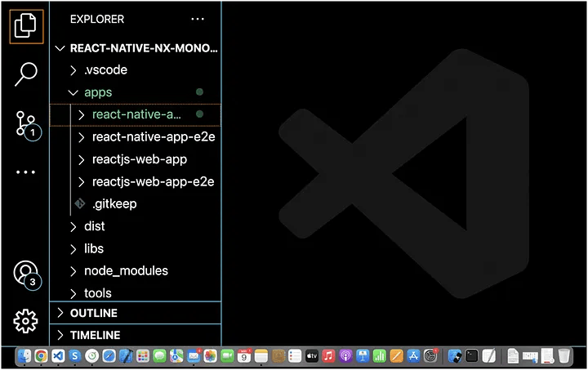The image size is (588, 370).
Task: Expand the OUTLINE section
Action: point(136,313)
